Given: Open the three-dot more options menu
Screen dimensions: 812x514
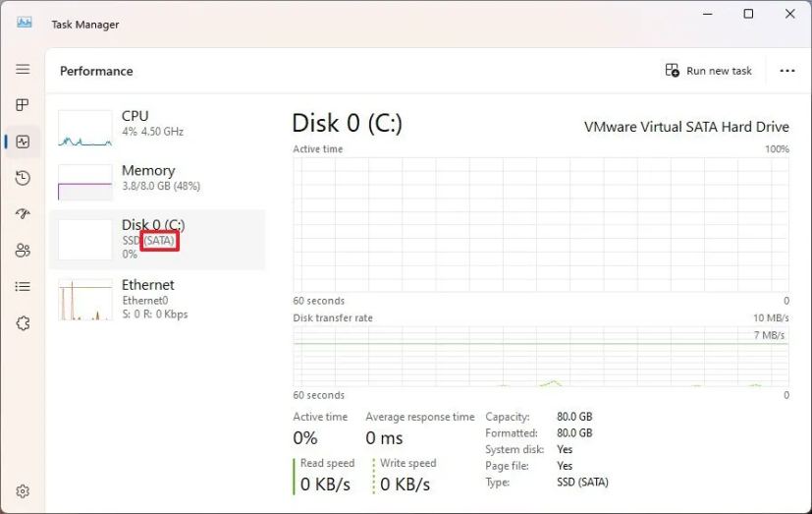Looking at the screenshot, I should pos(787,71).
